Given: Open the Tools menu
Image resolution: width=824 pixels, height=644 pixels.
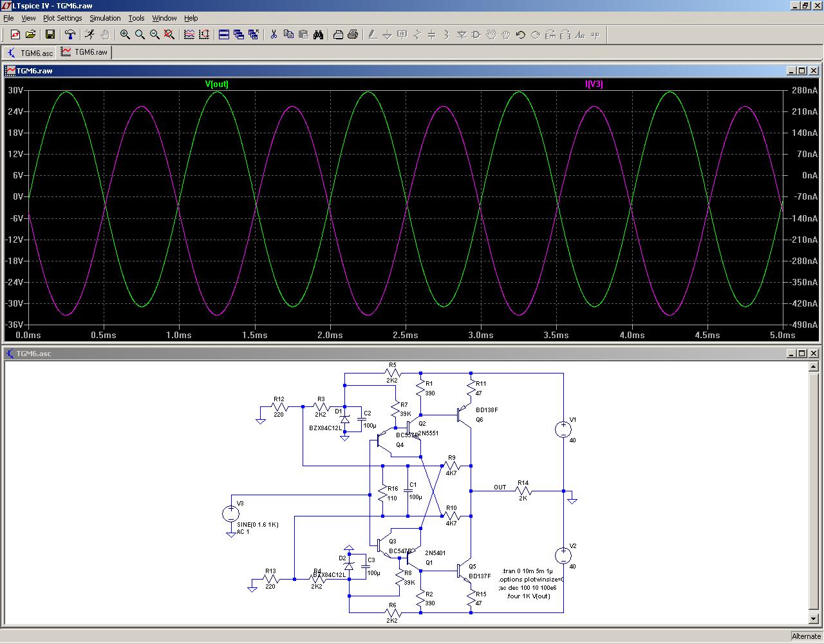Looking at the screenshot, I should 136,18.
